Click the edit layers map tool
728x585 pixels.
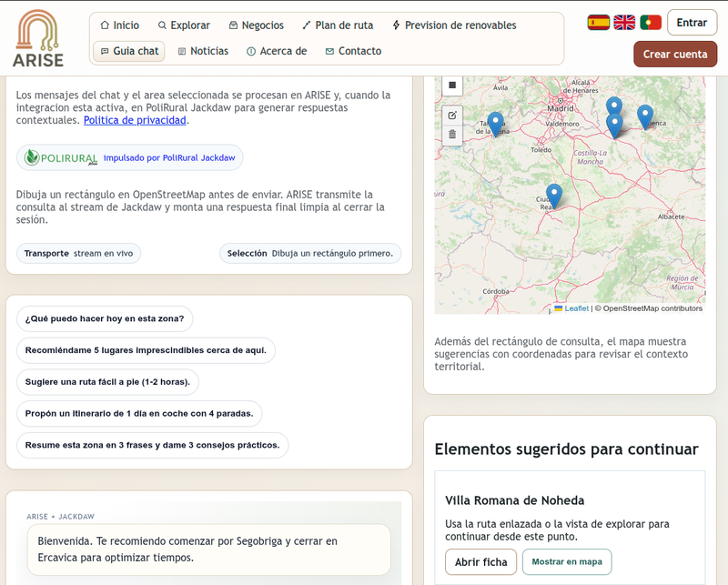(452, 116)
